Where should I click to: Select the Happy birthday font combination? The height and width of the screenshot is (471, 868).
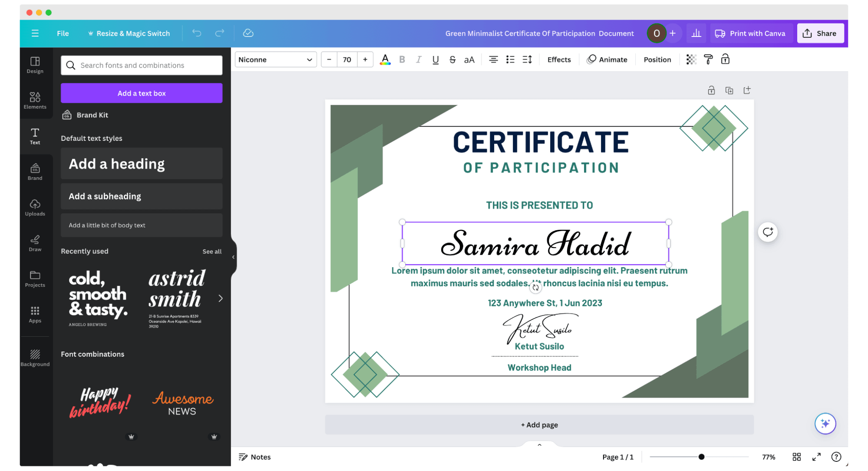click(x=100, y=403)
